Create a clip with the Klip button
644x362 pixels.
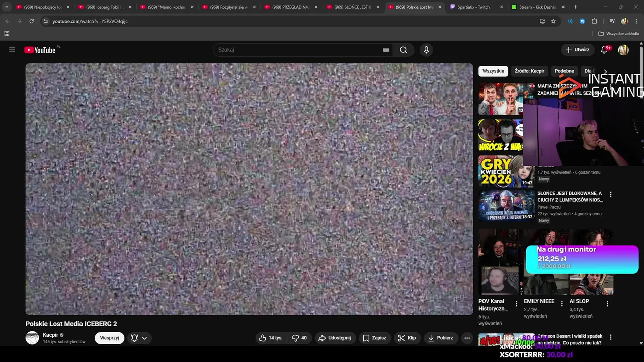point(407,338)
